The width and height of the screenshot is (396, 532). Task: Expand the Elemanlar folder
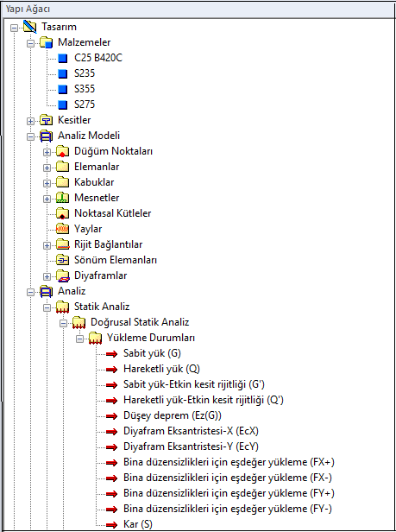(x=47, y=168)
